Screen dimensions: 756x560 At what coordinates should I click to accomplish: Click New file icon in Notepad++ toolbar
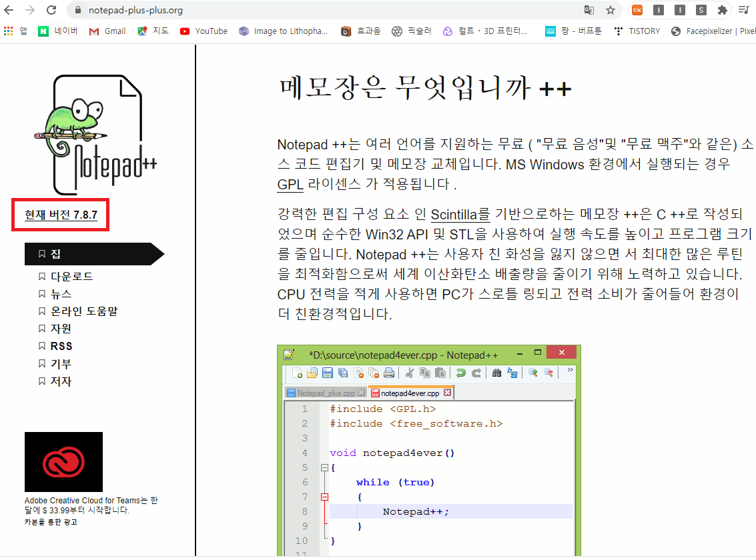pyautogui.click(x=297, y=373)
